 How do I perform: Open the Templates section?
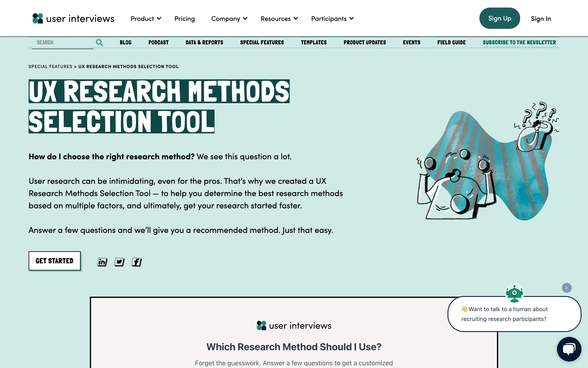tap(314, 43)
